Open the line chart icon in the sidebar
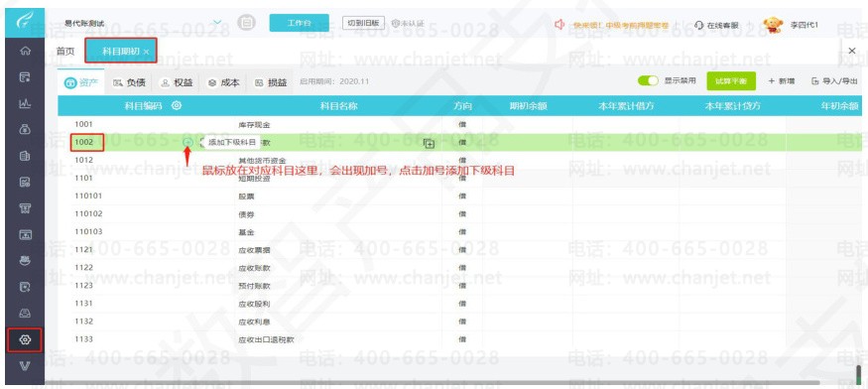The height and width of the screenshot is (389, 868). 25,103
